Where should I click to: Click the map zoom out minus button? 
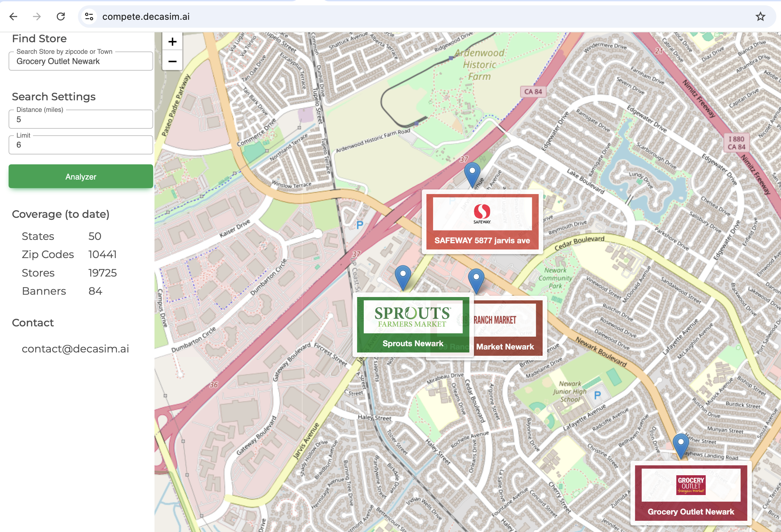point(172,61)
